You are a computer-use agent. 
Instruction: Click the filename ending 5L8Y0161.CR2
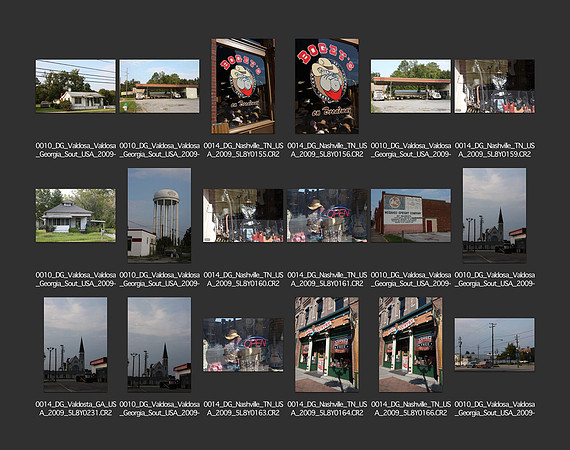327,279
